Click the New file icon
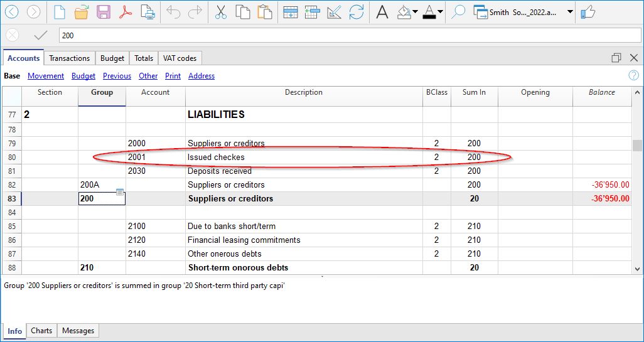Viewport: 644px width, 342px height. click(59, 12)
